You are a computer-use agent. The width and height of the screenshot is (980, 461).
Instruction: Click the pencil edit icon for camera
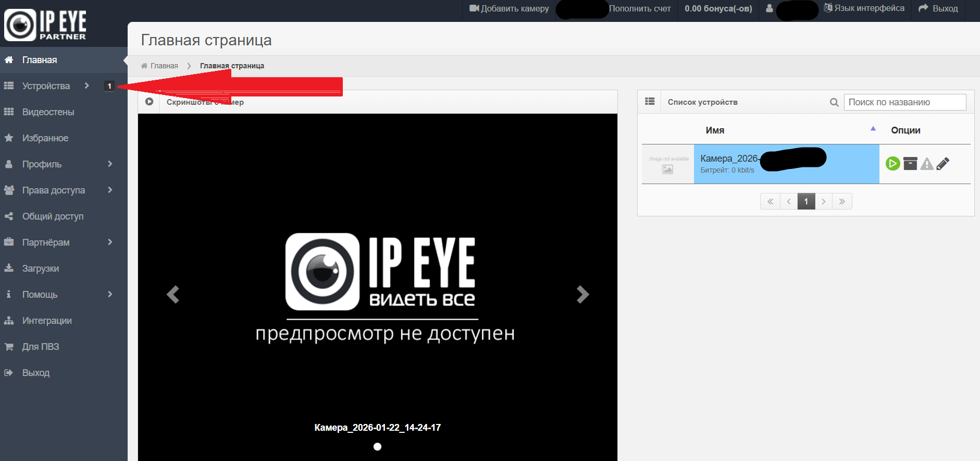943,164
